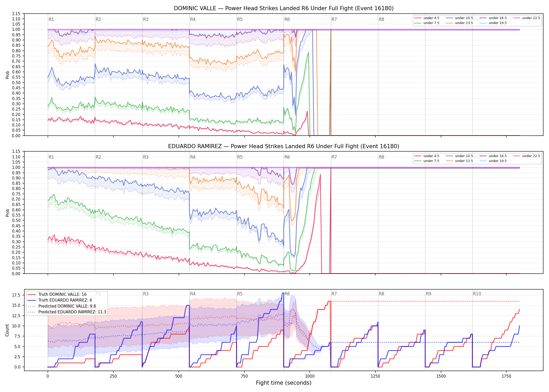
Task: Click the '15.0' tick on the Count axis
Action: 16,305
